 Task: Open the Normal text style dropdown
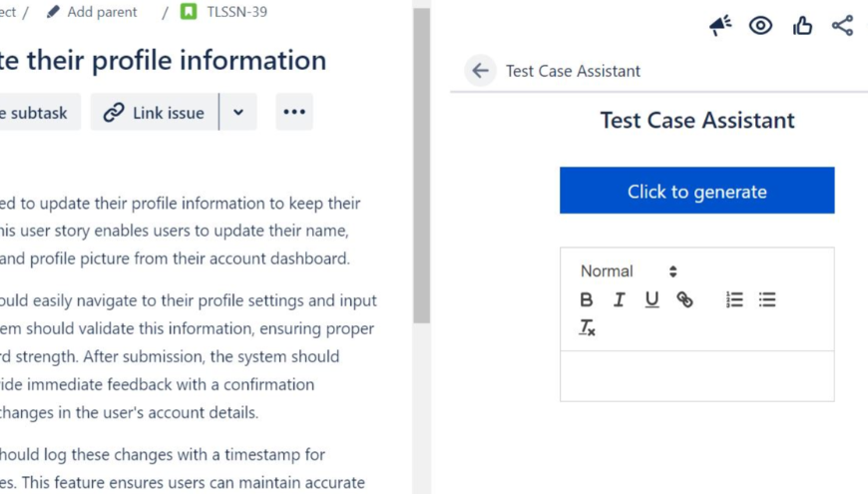click(x=629, y=271)
